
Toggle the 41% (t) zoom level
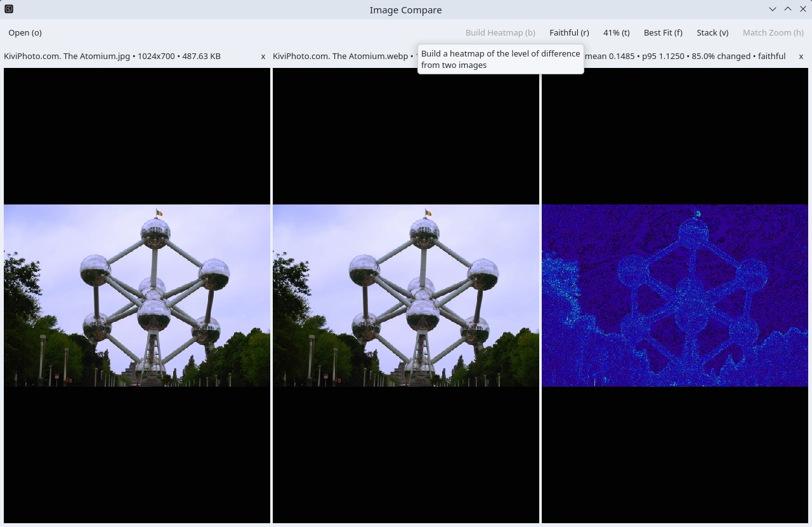[x=616, y=32]
